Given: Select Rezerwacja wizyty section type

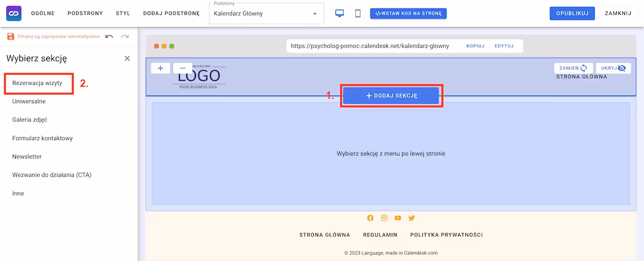Looking at the screenshot, I should coord(37,83).
